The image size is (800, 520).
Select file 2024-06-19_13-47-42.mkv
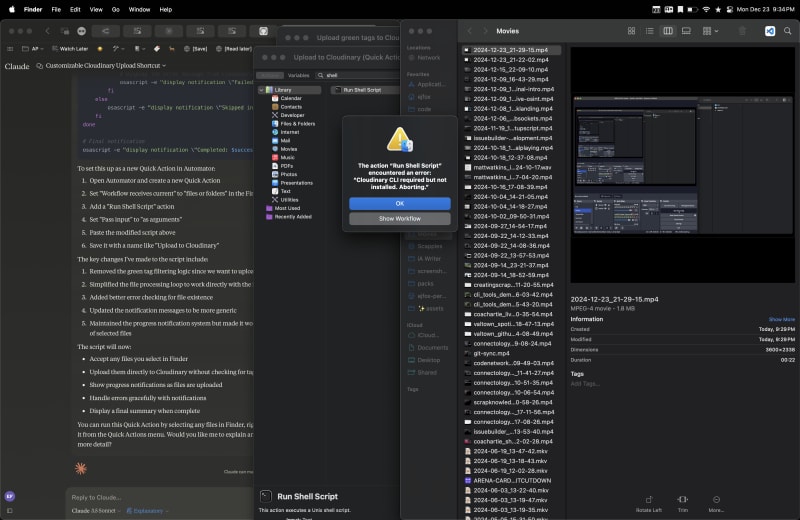(x=511, y=451)
